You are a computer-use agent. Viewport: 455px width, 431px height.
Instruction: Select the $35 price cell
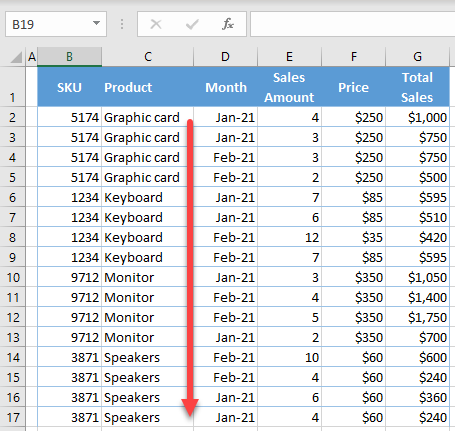click(x=353, y=237)
